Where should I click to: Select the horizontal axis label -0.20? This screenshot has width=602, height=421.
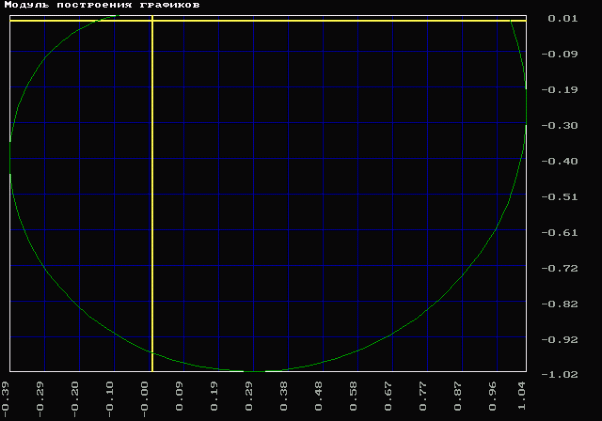click(x=75, y=399)
